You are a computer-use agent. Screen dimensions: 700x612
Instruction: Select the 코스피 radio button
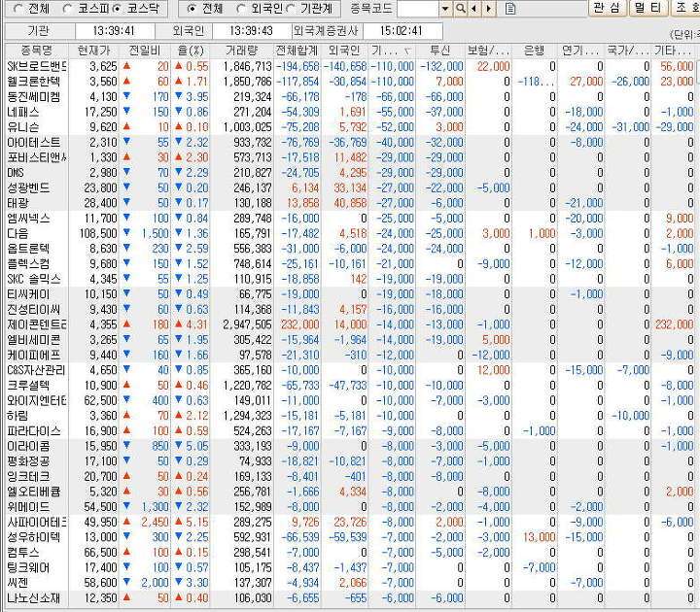[x=67, y=9]
